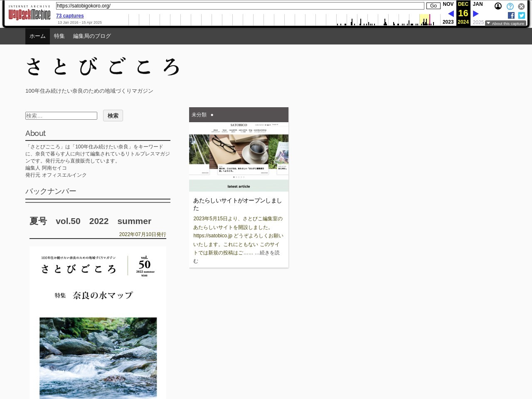Close the Wayback Machine toolbar
This screenshot has height=399, width=532.
click(521, 6)
